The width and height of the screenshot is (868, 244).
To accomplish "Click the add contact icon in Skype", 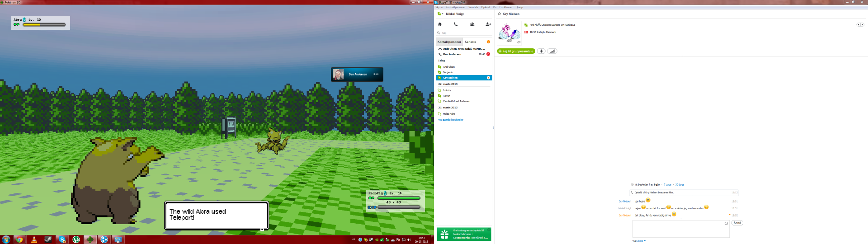I will [488, 24].
